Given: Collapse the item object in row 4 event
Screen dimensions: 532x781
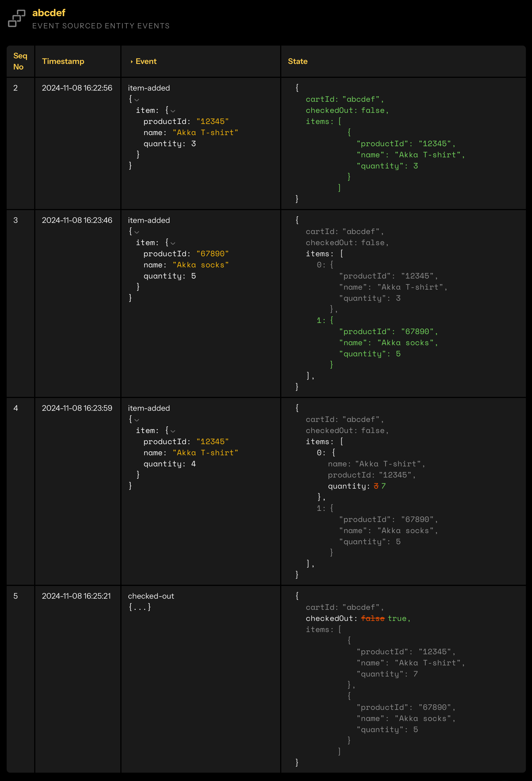Looking at the screenshot, I should (x=173, y=431).
